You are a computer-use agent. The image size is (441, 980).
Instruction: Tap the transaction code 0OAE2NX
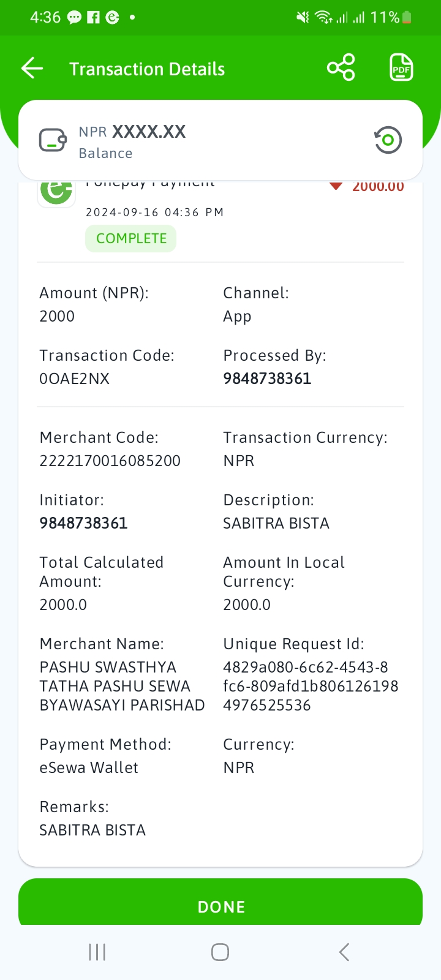coord(74,379)
